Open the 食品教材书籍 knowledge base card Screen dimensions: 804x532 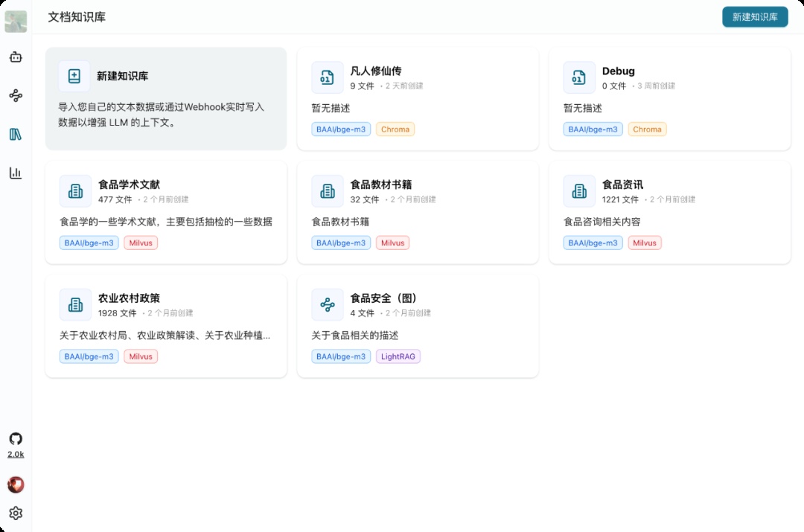pos(418,212)
